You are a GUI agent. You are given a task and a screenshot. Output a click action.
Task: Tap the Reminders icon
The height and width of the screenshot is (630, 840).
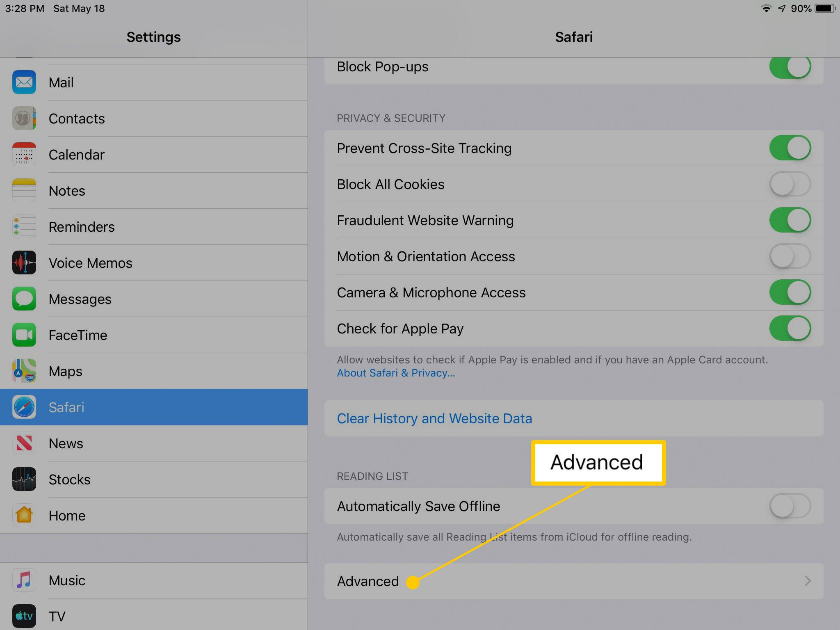(24, 227)
